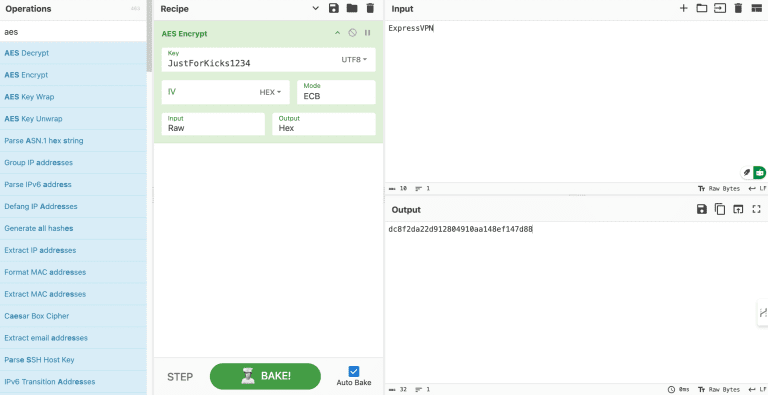Choose IPv6 Transition Addresses operation

pyautogui.click(x=73, y=382)
